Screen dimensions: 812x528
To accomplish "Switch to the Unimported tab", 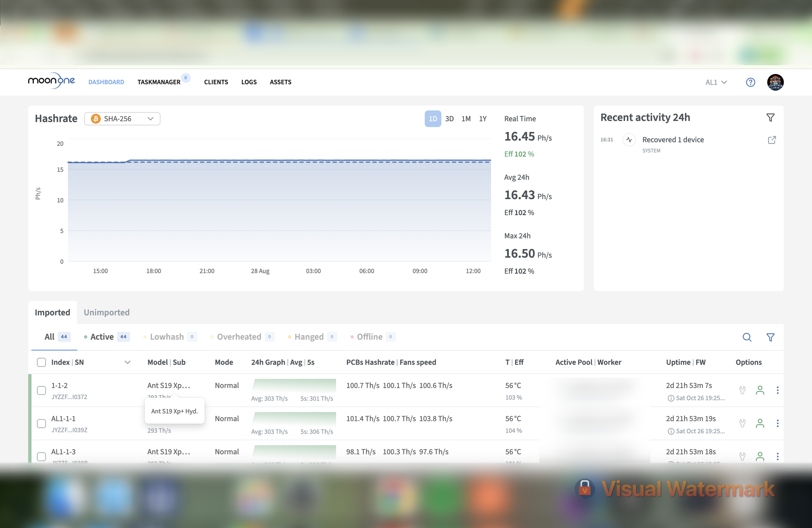I will (107, 312).
